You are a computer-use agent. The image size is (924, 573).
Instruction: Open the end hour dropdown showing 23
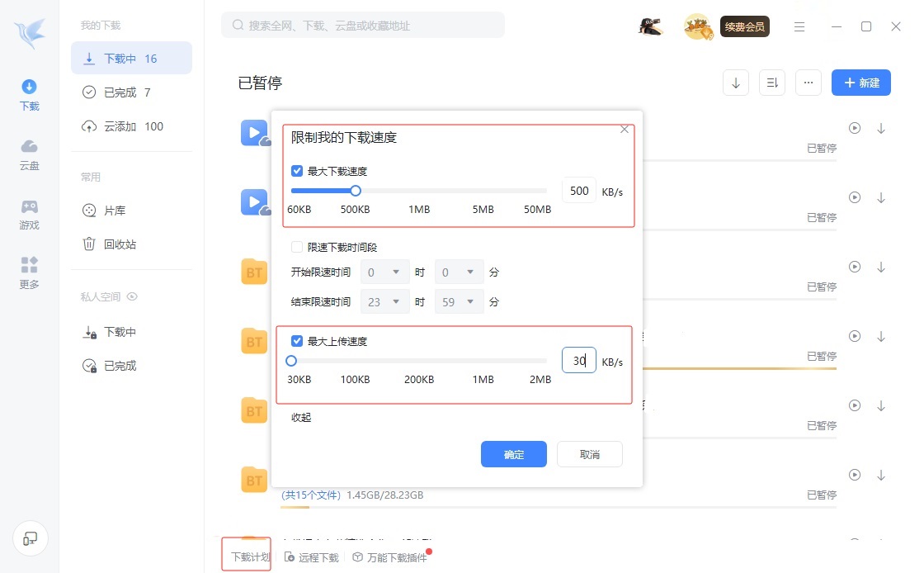[384, 301]
